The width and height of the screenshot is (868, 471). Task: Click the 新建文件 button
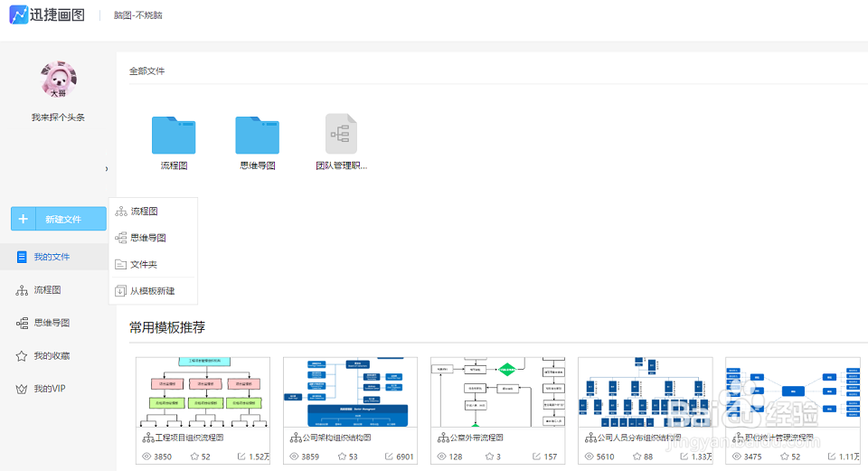[x=59, y=219]
